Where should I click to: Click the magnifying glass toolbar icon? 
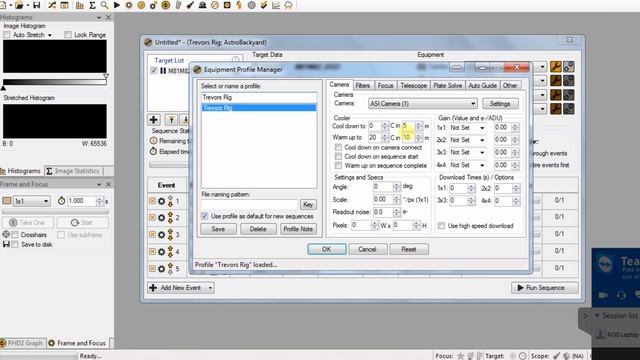click(x=104, y=5)
